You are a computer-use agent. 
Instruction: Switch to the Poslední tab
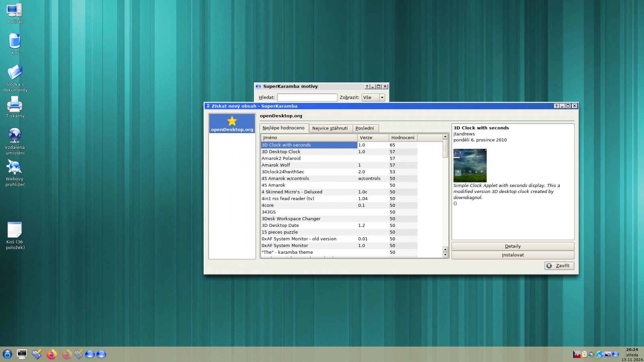(365, 128)
